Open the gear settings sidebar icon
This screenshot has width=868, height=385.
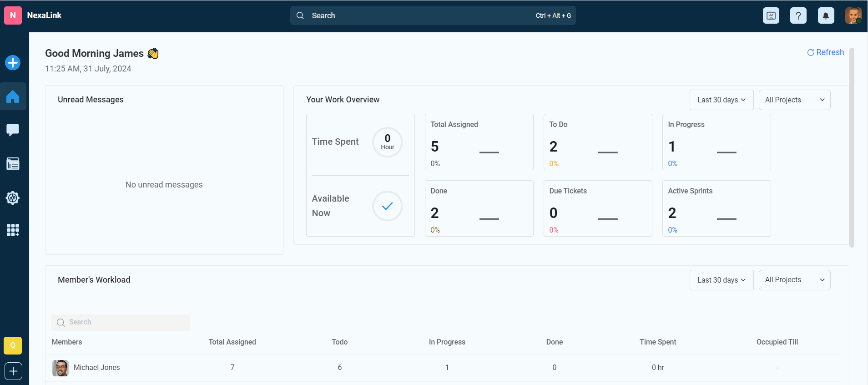pos(13,198)
